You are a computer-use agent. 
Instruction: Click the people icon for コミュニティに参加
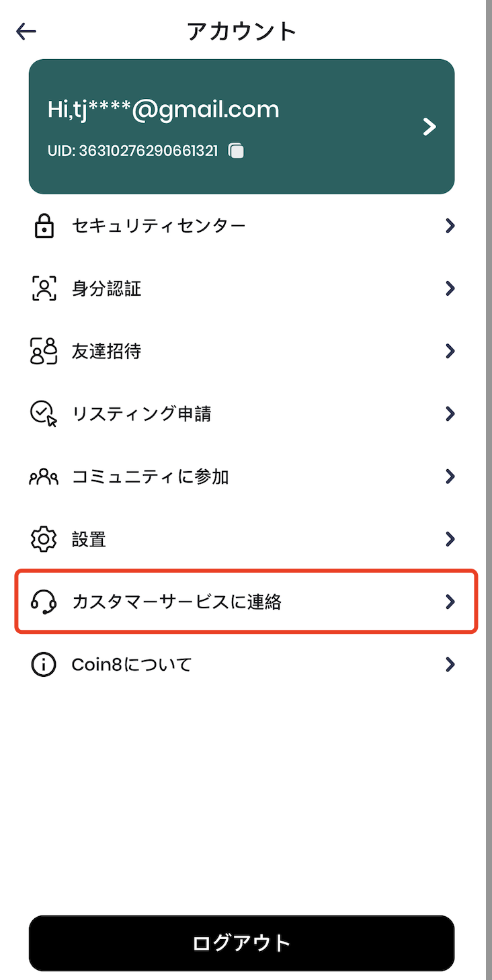click(x=44, y=477)
